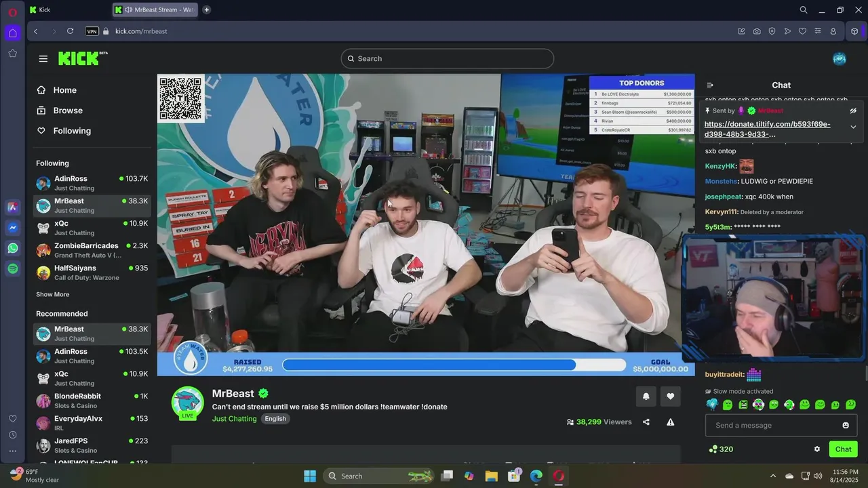The image size is (868, 488).
Task: Click the josephpeat username in chat
Action: click(724, 197)
